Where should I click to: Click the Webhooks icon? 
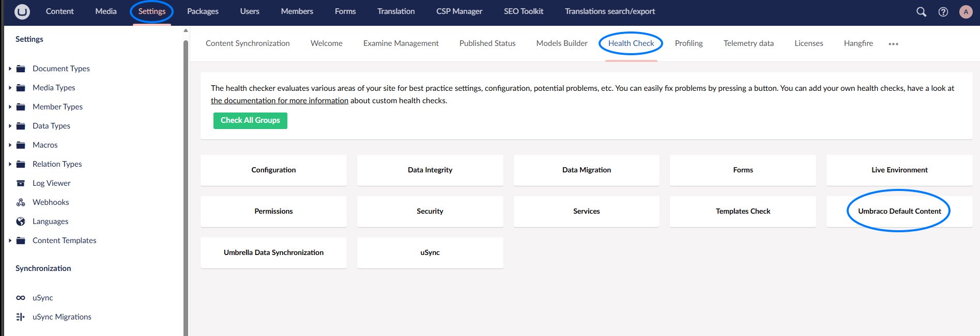(21, 202)
